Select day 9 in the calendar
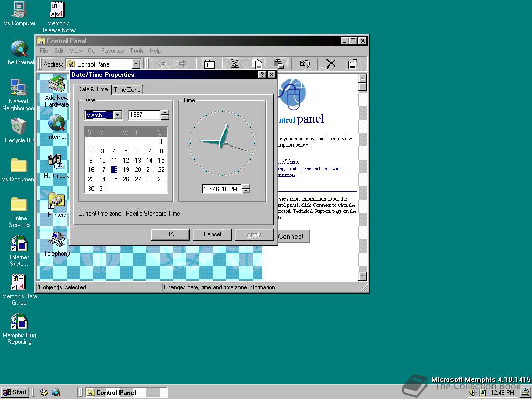532x399 pixels. pos(91,160)
